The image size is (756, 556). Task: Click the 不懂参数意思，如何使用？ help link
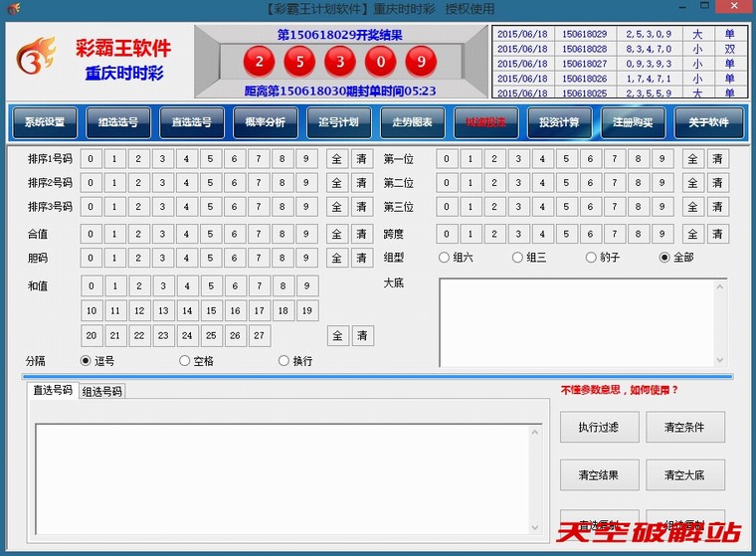(x=619, y=390)
